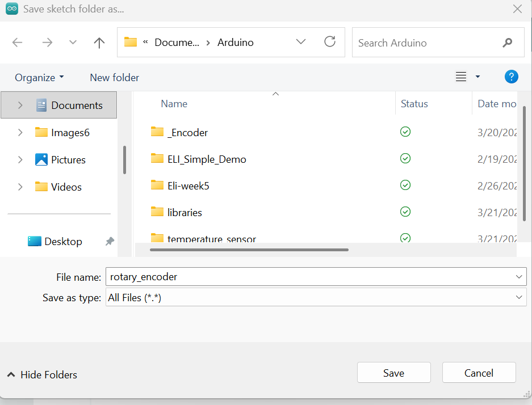The width and height of the screenshot is (532, 405).
Task: Open the recent locations dropdown chevron
Action: tap(73, 43)
